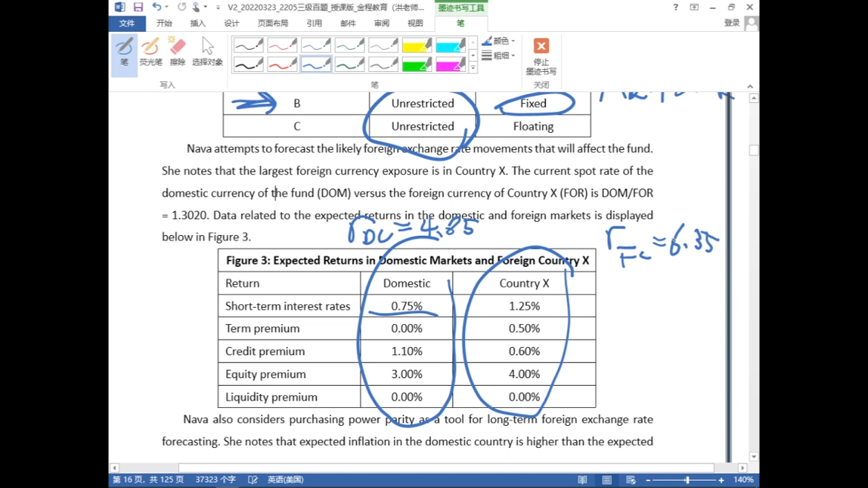Click the redo/repeat icon
The width and height of the screenshot is (868, 488).
(182, 7)
